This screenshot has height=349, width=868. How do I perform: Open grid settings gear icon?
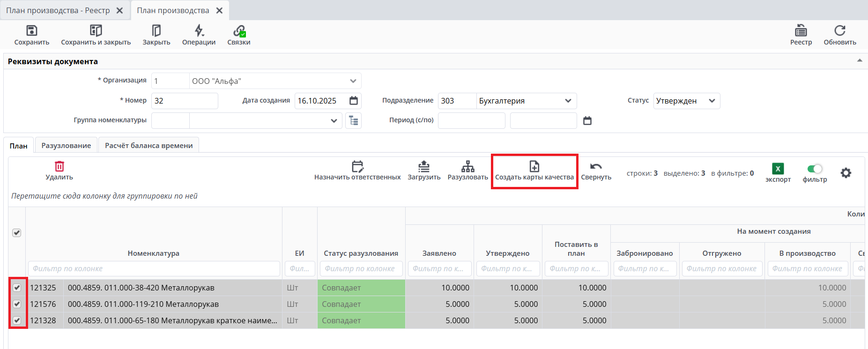pos(846,173)
